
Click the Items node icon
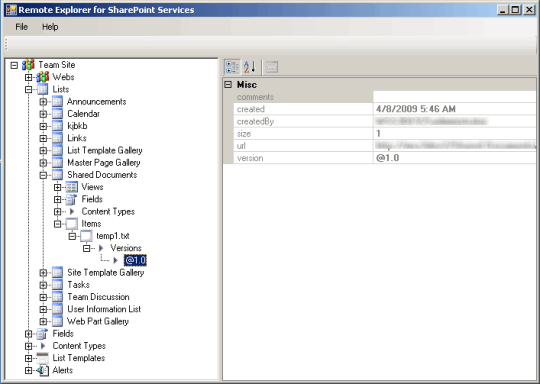(72, 224)
